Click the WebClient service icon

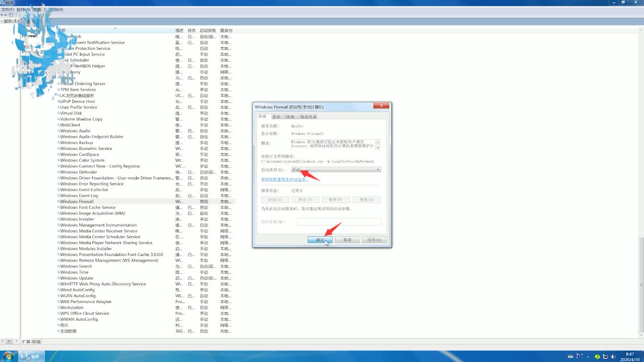click(59, 125)
